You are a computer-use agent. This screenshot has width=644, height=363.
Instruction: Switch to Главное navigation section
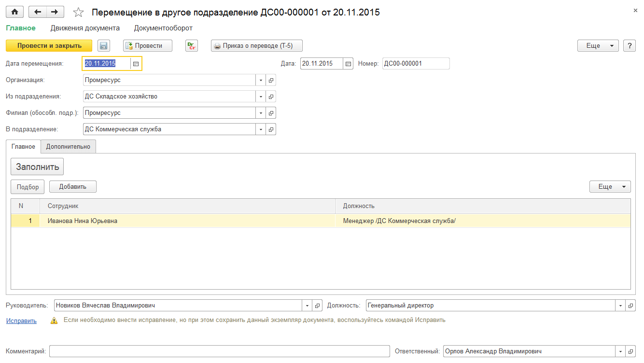pos(21,28)
